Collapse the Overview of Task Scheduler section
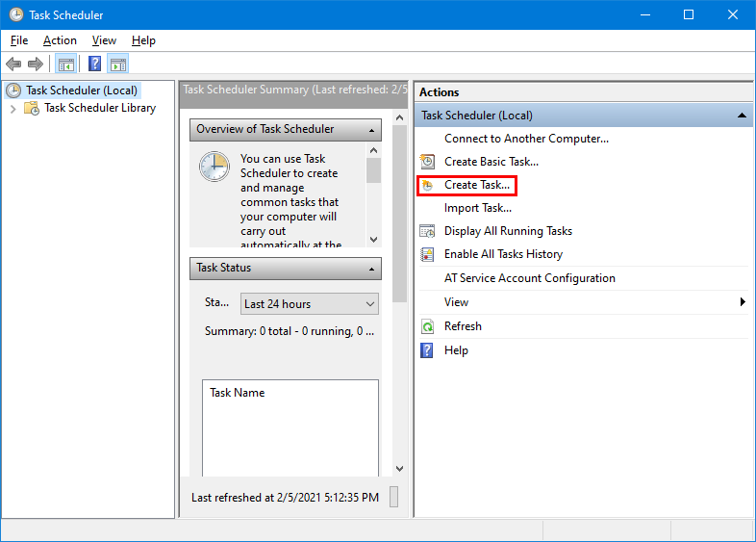 pyautogui.click(x=371, y=130)
